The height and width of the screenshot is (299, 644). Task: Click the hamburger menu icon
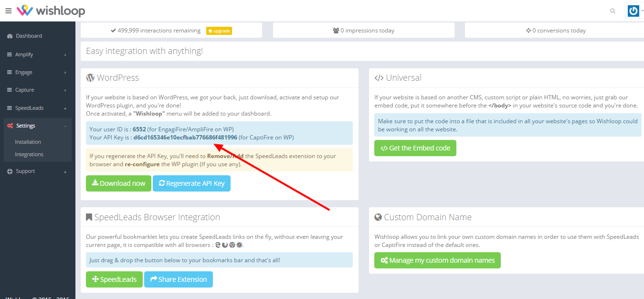tap(8, 11)
